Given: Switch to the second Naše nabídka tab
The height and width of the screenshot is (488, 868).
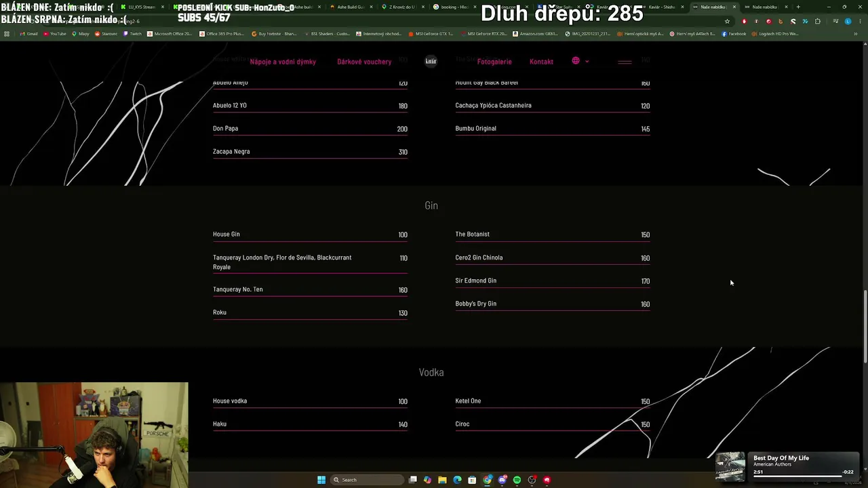Looking at the screenshot, I should click(764, 7).
